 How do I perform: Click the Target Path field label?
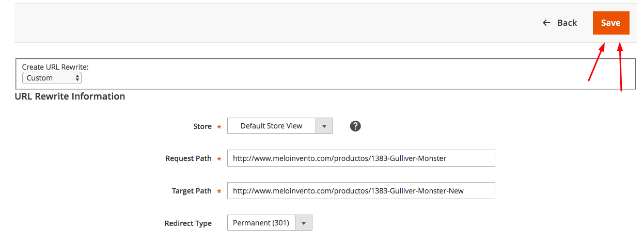pyautogui.click(x=192, y=191)
